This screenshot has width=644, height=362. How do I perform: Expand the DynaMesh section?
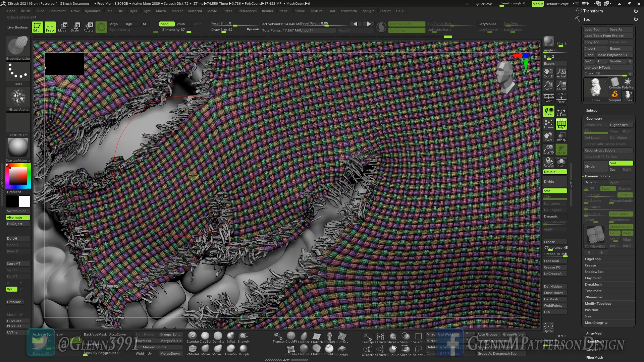tap(593, 285)
